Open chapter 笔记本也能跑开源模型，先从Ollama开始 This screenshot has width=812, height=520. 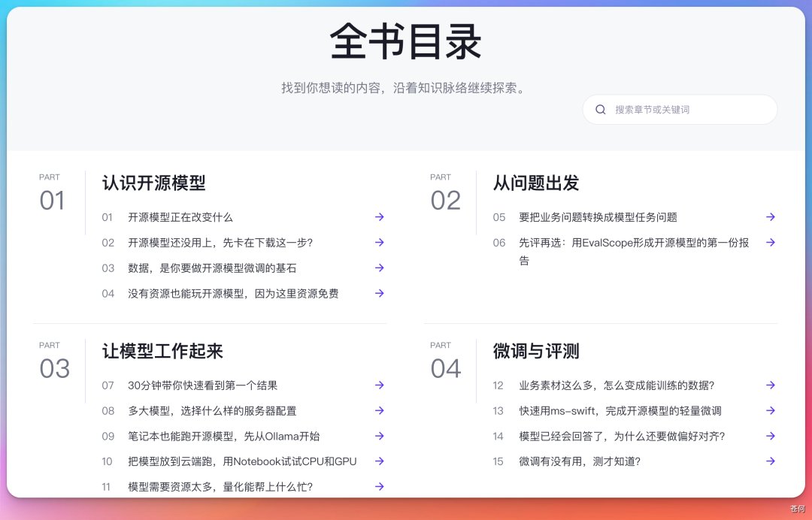[x=224, y=436]
